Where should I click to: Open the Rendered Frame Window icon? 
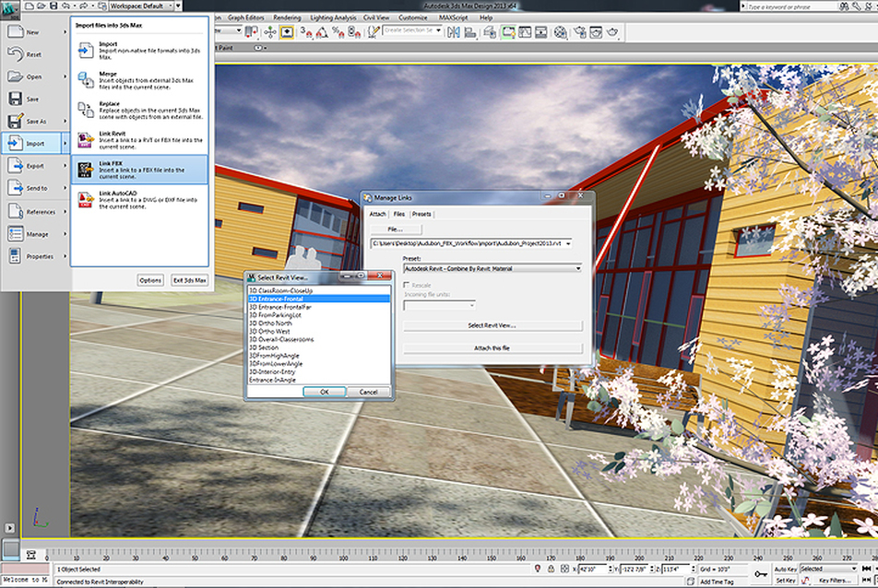(x=595, y=32)
